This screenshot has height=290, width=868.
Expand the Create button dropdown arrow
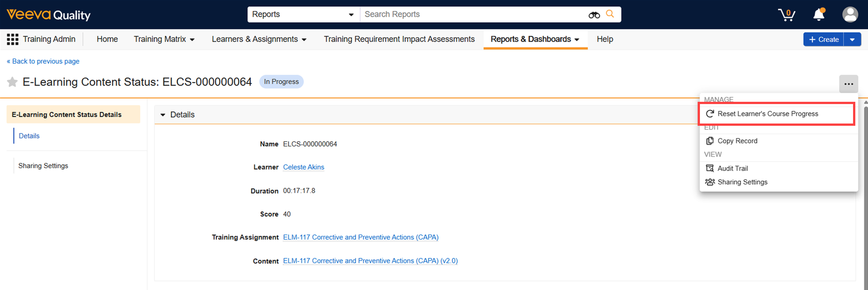(x=852, y=40)
